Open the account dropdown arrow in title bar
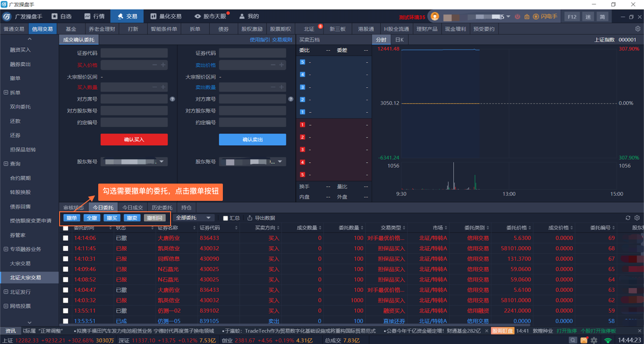 508,17
